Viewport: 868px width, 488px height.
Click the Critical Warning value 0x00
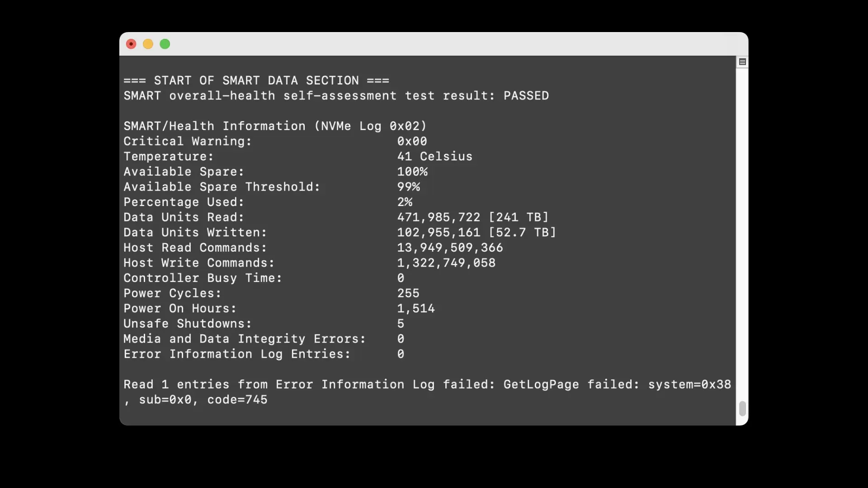tap(412, 141)
